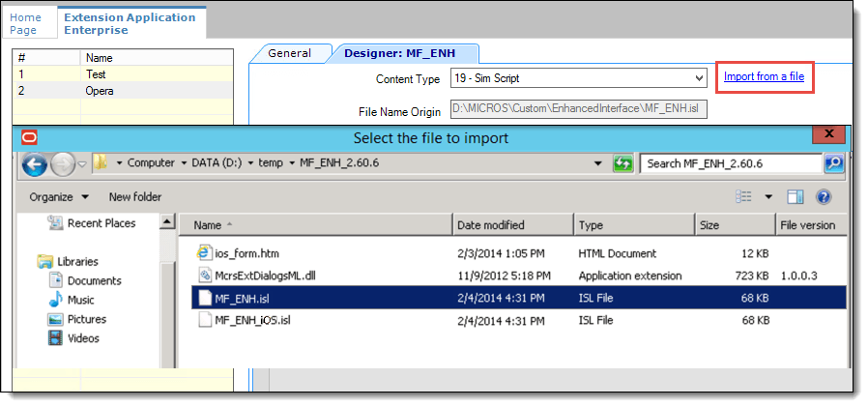
Task: Toggle the preview pane icon
Action: pyautogui.click(x=796, y=196)
